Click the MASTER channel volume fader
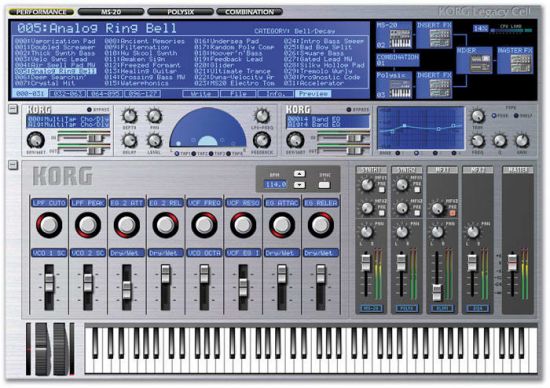 point(512,263)
